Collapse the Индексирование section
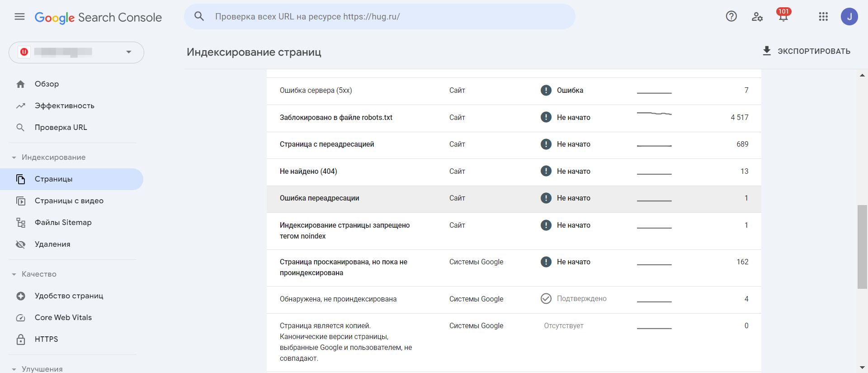The width and height of the screenshot is (868, 373). tap(14, 158)
